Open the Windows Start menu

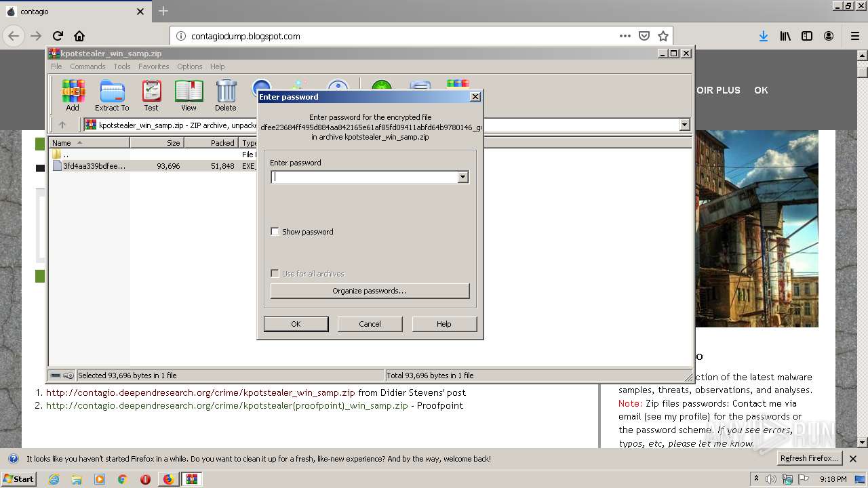[19, 479]
